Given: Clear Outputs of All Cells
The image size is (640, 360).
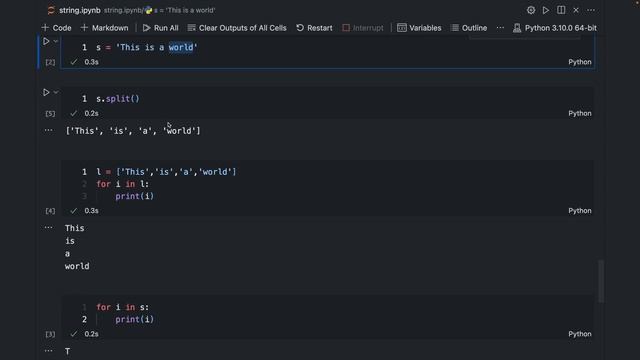Looking at the screenshot, I should (x=237, y=28).
